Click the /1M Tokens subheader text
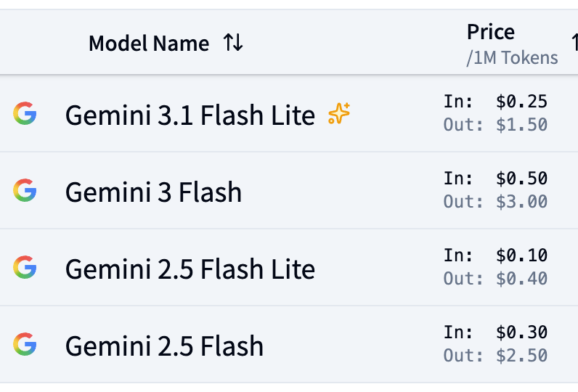This screenshot has width=578, height=392. 512,58
